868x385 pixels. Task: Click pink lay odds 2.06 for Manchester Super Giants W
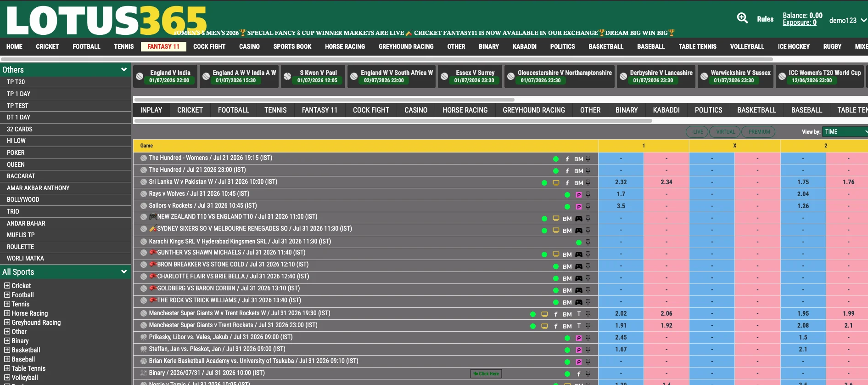(x=666, y=314)
